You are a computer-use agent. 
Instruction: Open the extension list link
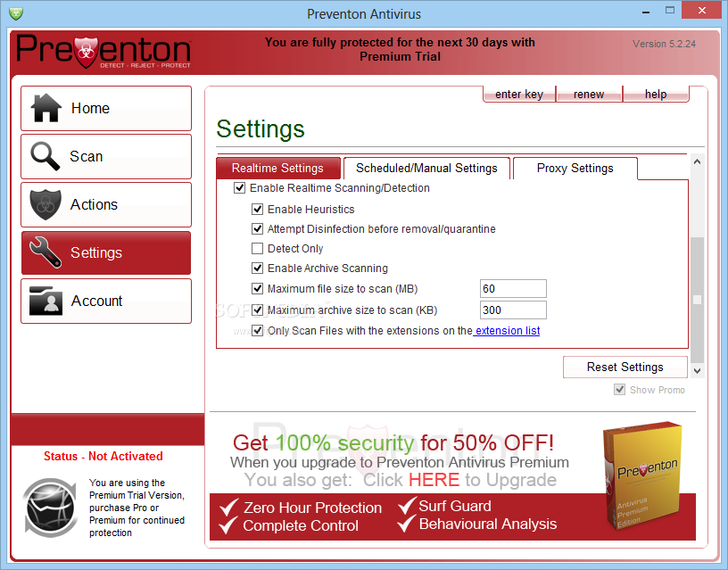[507, 330]
